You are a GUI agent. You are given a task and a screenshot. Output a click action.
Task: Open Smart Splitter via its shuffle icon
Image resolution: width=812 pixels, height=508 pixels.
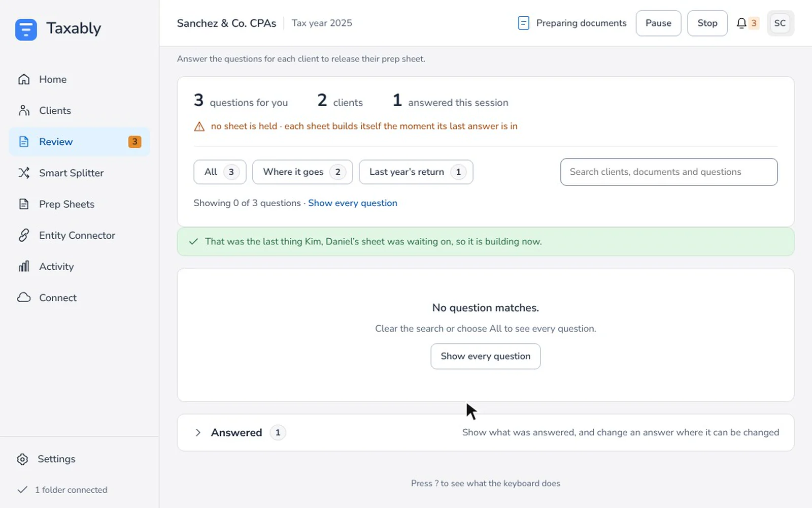pyautogui.click(x=24, y=173)
